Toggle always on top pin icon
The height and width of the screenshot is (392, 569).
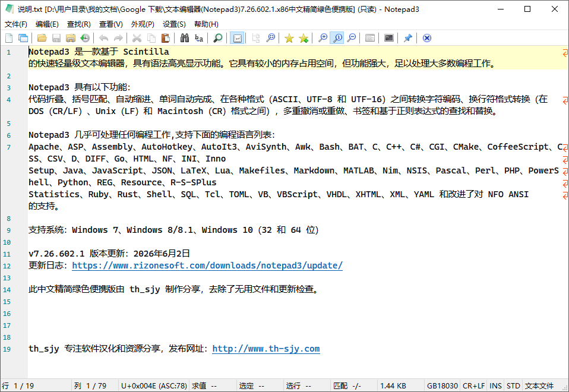click(x=408, y=38)
